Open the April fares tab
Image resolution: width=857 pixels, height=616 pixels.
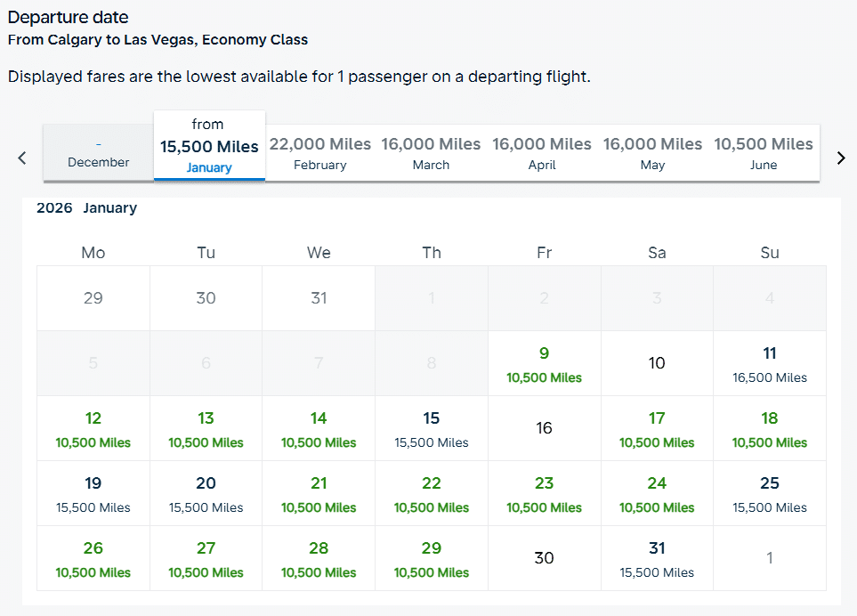coord(542,153)
